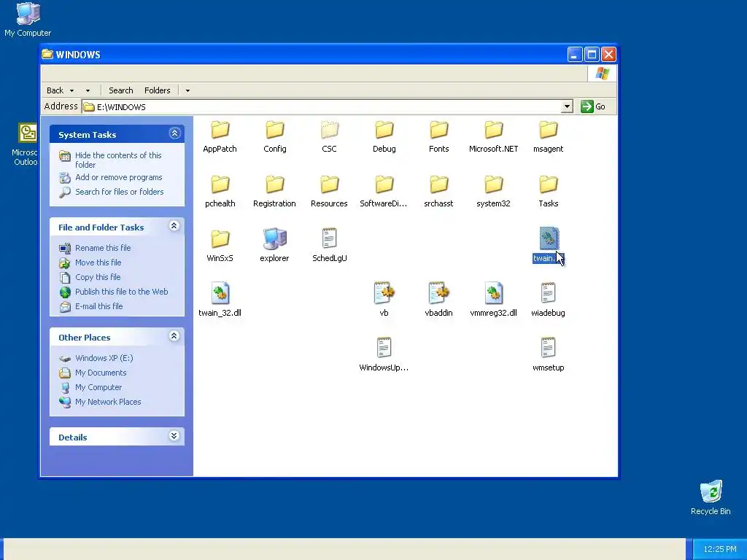Open My Computer from Other Places
Image resolution: width=747 pixels, height=560 pixels.
tap(98, 388)
